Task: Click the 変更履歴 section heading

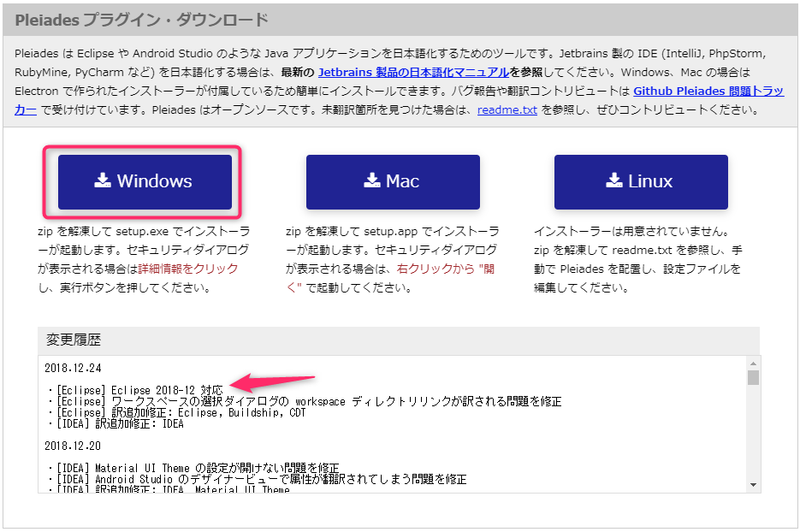Action: coord(74,340)
